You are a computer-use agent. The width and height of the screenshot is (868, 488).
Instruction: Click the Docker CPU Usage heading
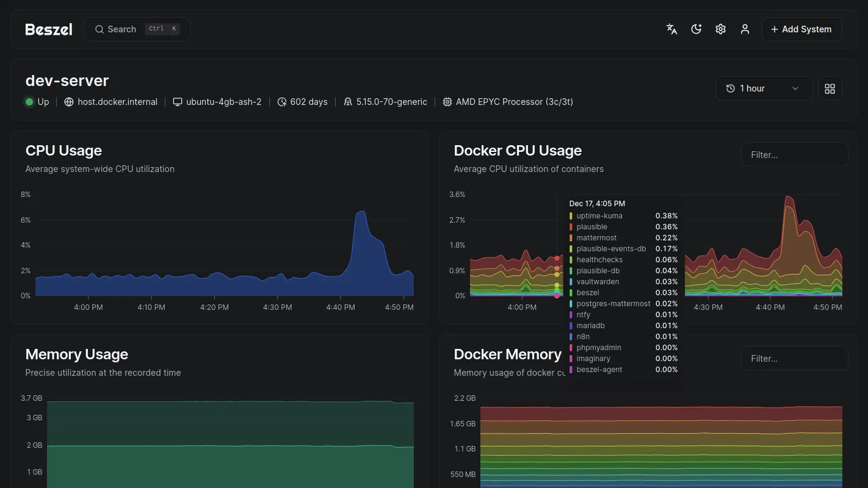pos(518,151)
